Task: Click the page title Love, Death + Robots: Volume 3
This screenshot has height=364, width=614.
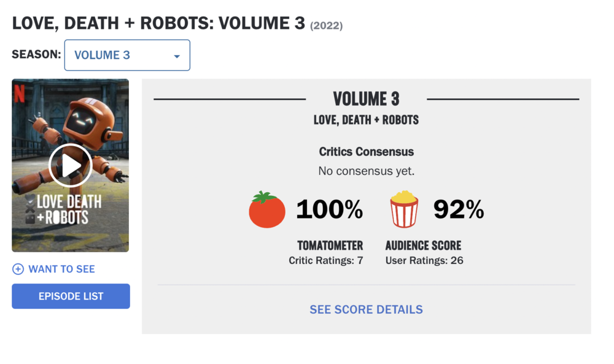Action: pos(158,23)
